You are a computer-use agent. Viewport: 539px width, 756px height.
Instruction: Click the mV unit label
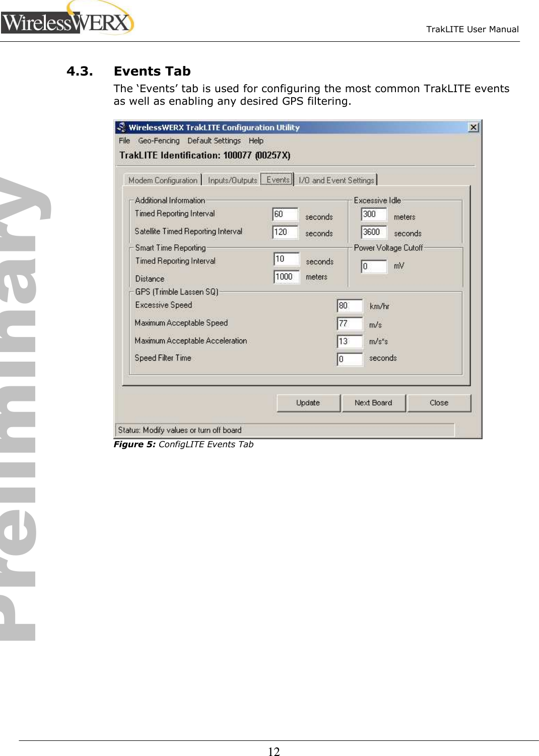(x=399, y=266)
